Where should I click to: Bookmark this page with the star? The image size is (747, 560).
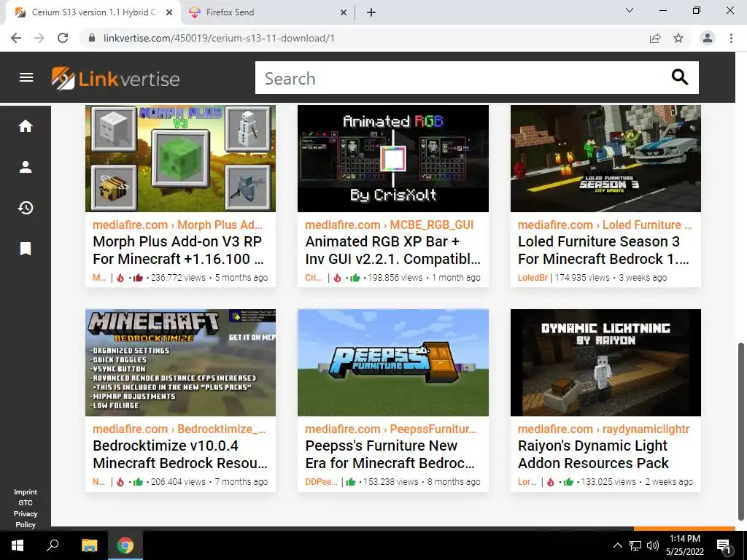678,38
